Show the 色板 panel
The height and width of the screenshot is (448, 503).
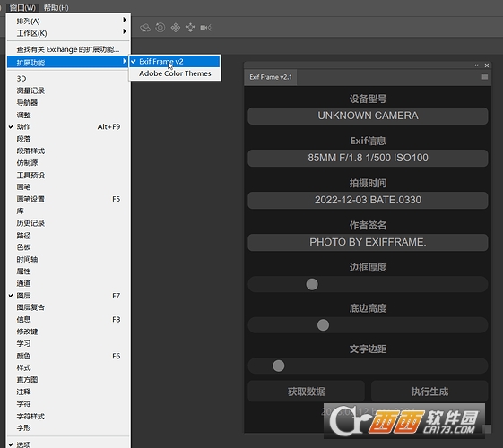click(68, 247)
